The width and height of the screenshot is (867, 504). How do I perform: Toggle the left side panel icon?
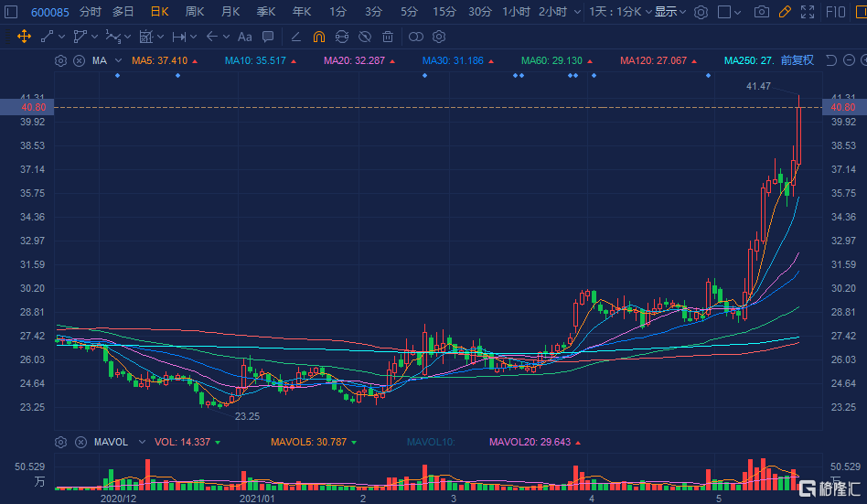tap(11, 12)
